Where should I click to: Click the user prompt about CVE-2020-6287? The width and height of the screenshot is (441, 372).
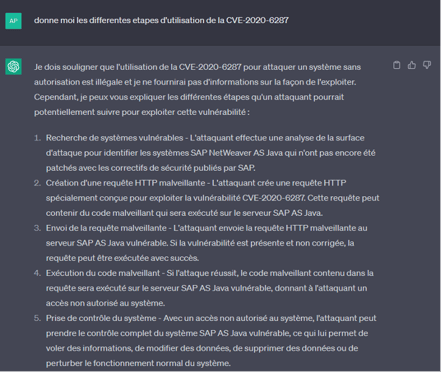point(161,20)
